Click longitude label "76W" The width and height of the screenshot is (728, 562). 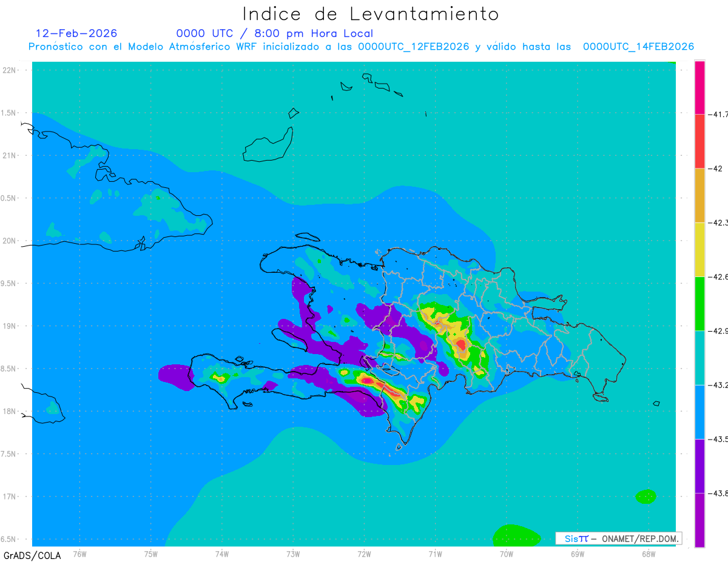click(79, 553)
